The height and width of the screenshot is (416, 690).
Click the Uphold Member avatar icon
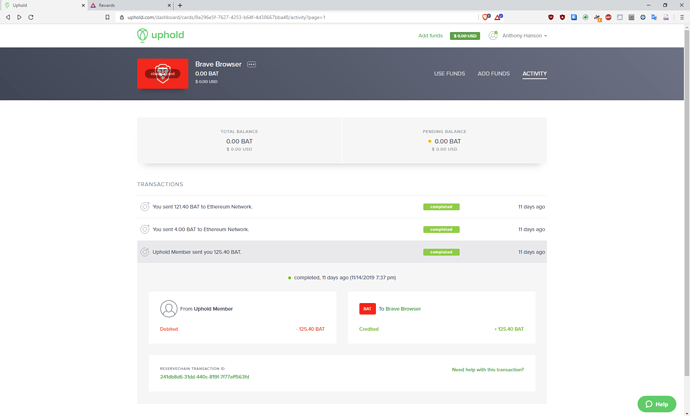pos(169,309)
